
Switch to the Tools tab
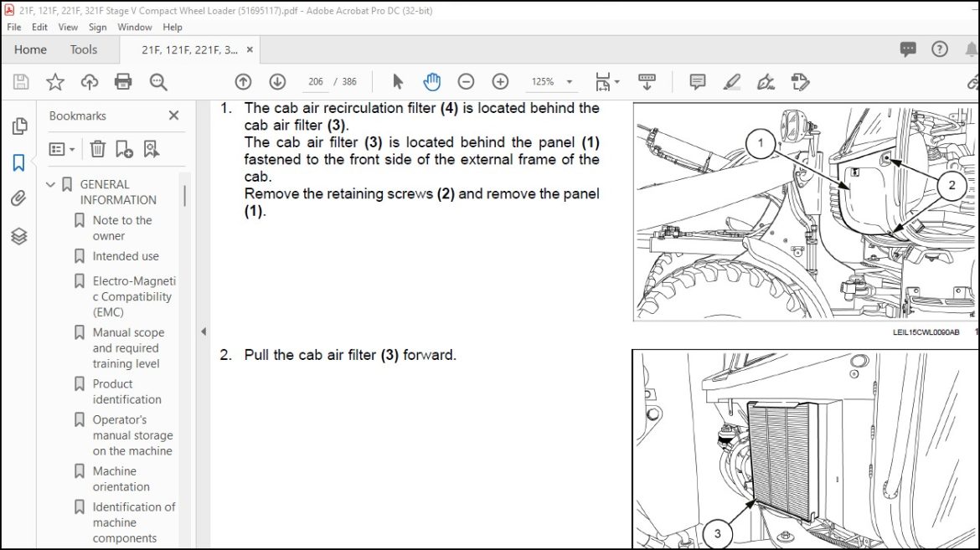point(84,49)
